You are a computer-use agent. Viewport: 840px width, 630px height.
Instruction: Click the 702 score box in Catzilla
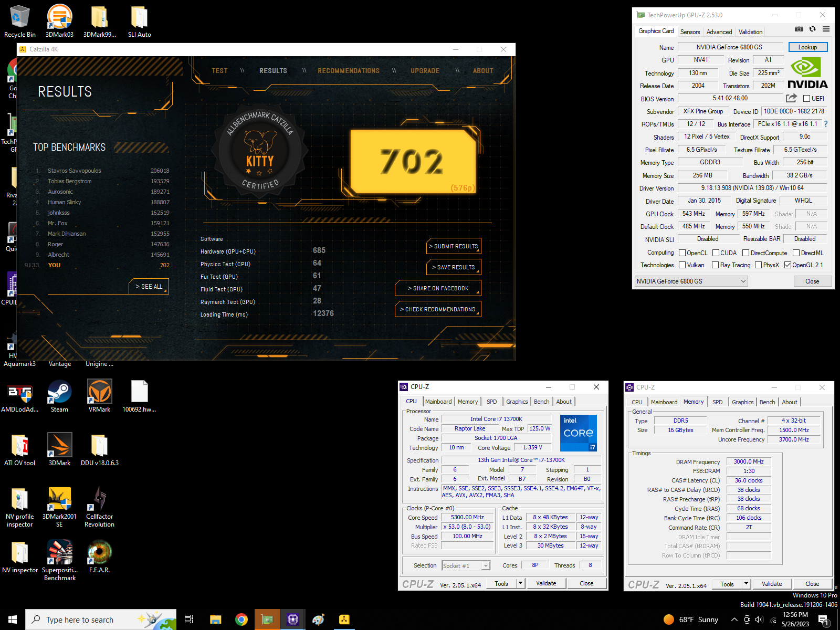click(x=413, y=162)
